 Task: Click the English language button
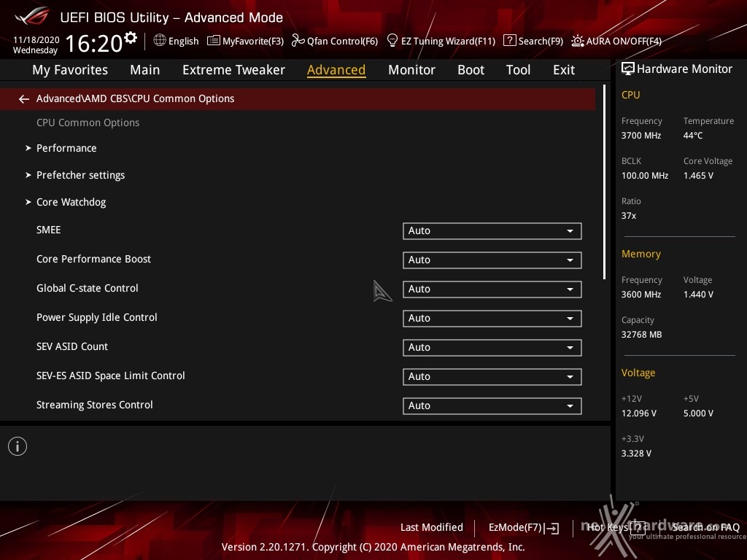tap(177, 41)
